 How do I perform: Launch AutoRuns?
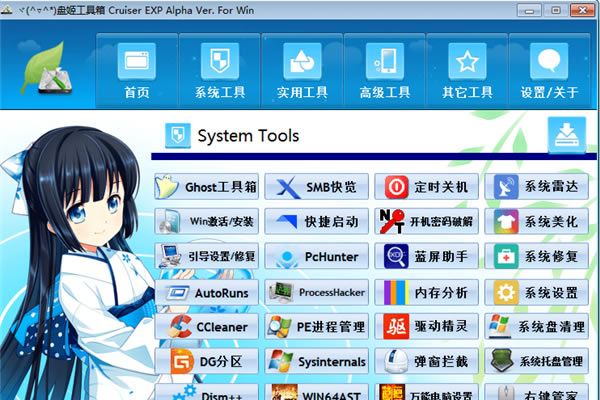tap(207, 292)
